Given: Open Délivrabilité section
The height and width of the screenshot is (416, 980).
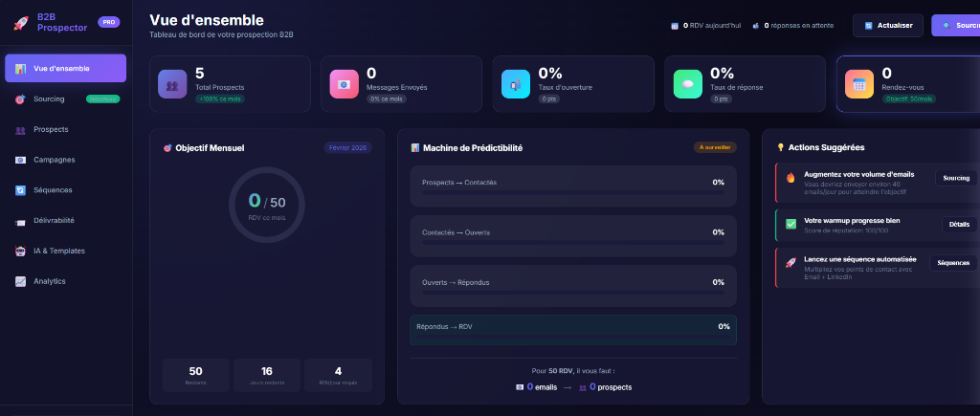Looking at the screenshot, I should tap(66, 221).
